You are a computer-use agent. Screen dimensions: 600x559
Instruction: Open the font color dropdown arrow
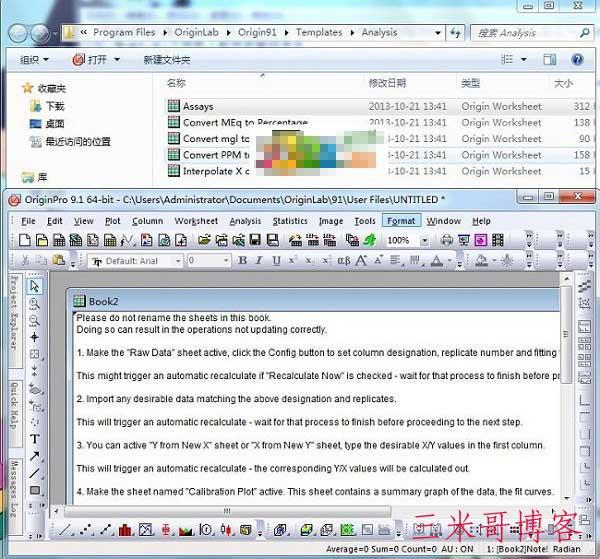click(449, 261)
